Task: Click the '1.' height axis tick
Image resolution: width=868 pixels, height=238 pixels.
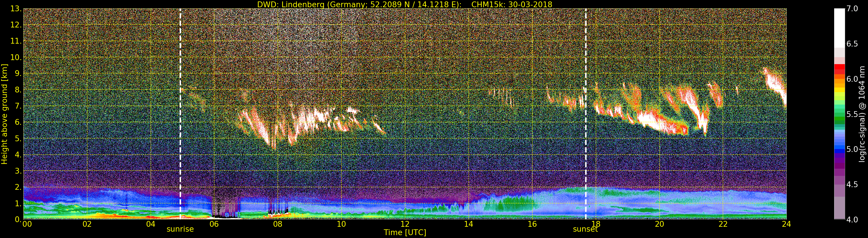Action: pyautogui.click(x=18, y=203)
